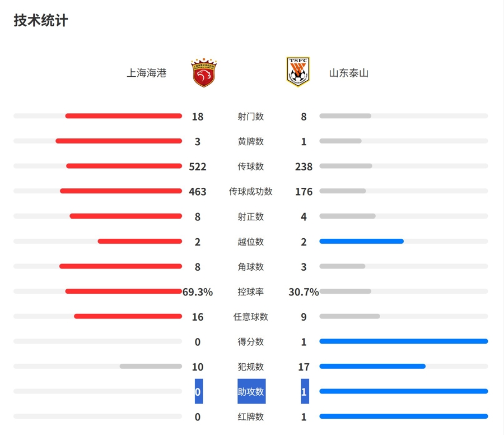504x435 pixels.
Task: Click the Shandong Taishan TSFC badge
Action: point(298,72)
